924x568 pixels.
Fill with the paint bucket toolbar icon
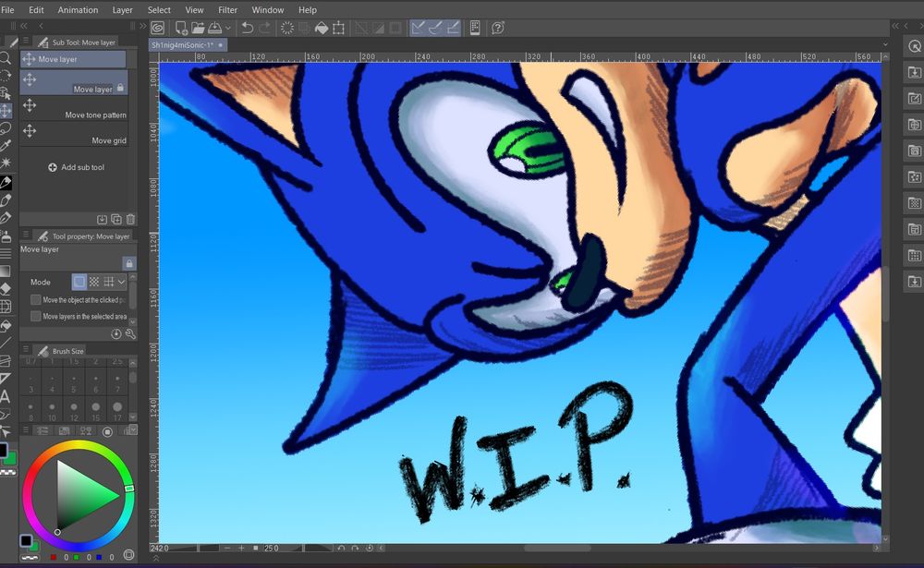322,28
